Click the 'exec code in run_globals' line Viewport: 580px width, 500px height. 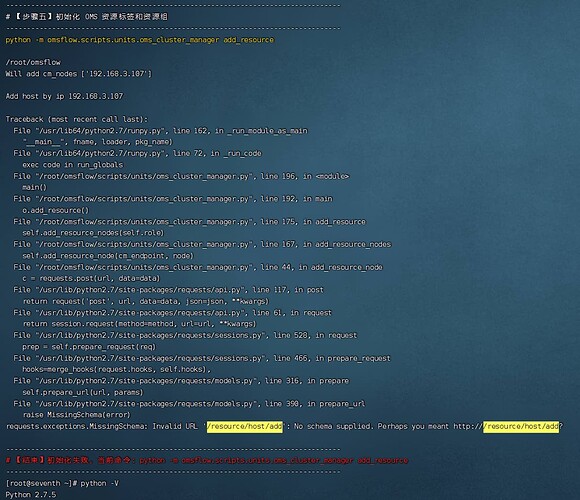(73, 165)
